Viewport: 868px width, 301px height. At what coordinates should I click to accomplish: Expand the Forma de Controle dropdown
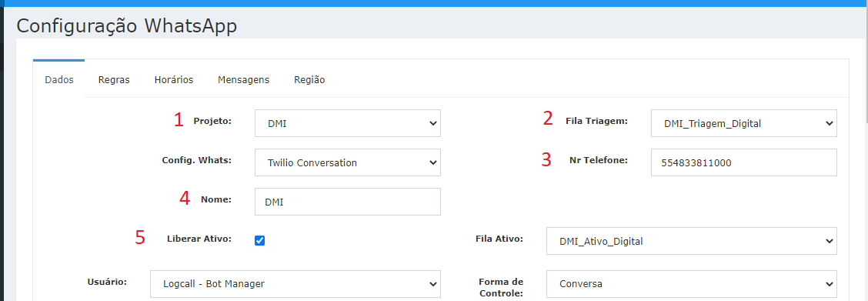pos(692,284)
